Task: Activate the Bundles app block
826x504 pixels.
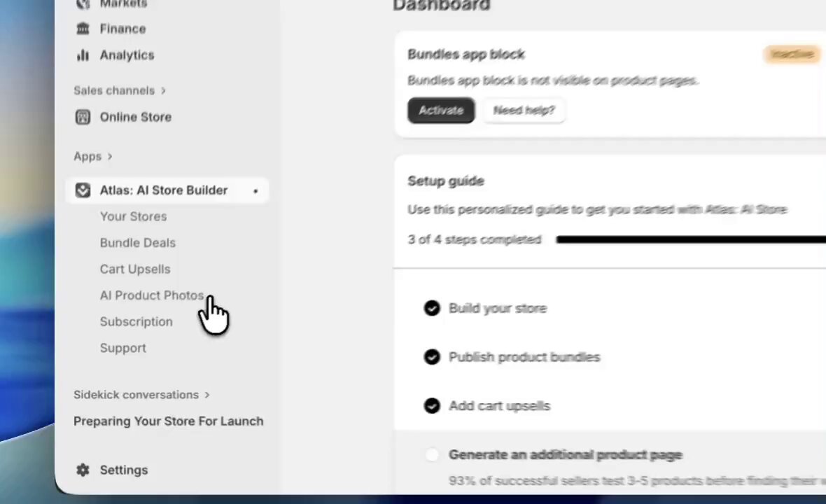Action: click(x=441, y=110)
